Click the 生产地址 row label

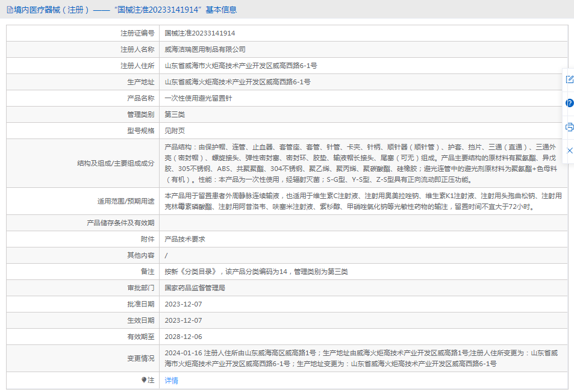[x=141, y=82]
